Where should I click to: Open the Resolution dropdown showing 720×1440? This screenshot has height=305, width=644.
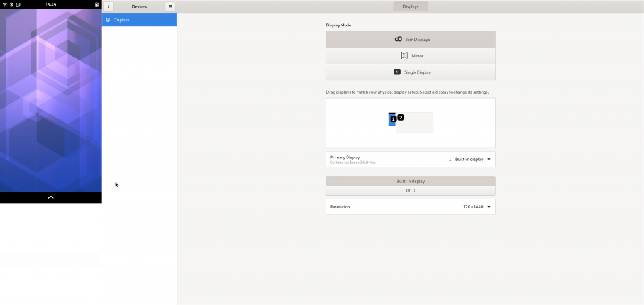pos(410,207)
